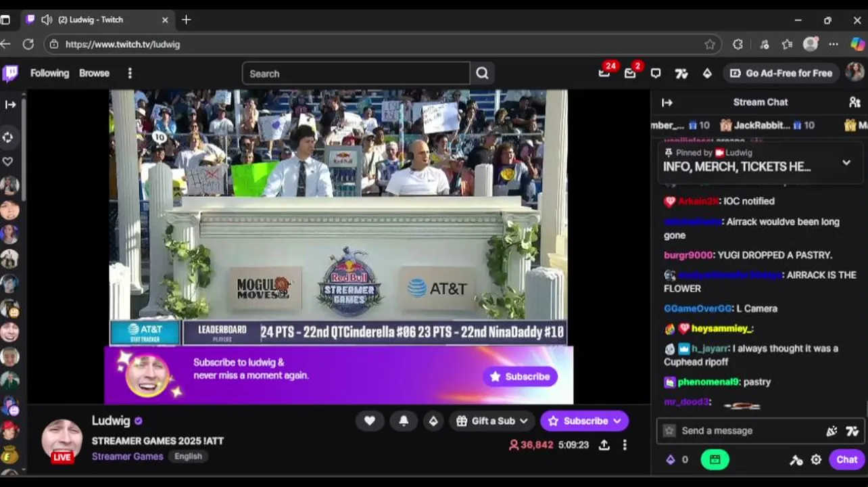Mute the tab using speaker icon
This screenshot has height=487, width=868.
point(47,20)
